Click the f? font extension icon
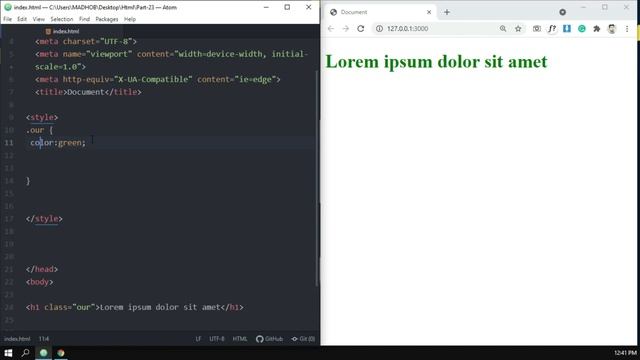This screenshot has height=360, width=640. click(552, 29)
